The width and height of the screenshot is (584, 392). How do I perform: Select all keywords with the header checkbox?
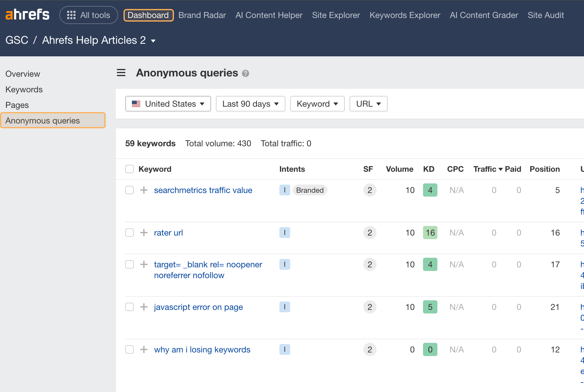point(129,169)
